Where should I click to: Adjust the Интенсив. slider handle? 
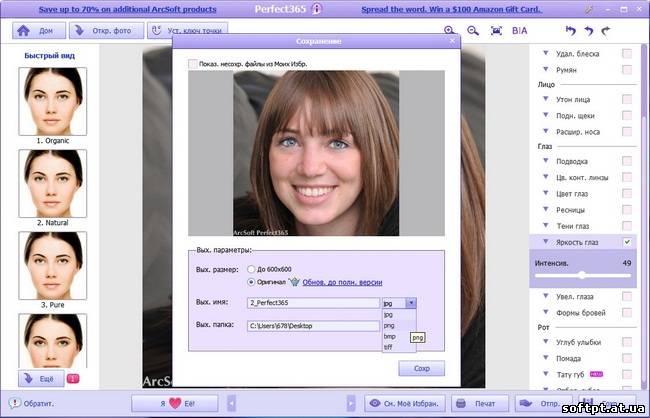click(x=582, y=275)
